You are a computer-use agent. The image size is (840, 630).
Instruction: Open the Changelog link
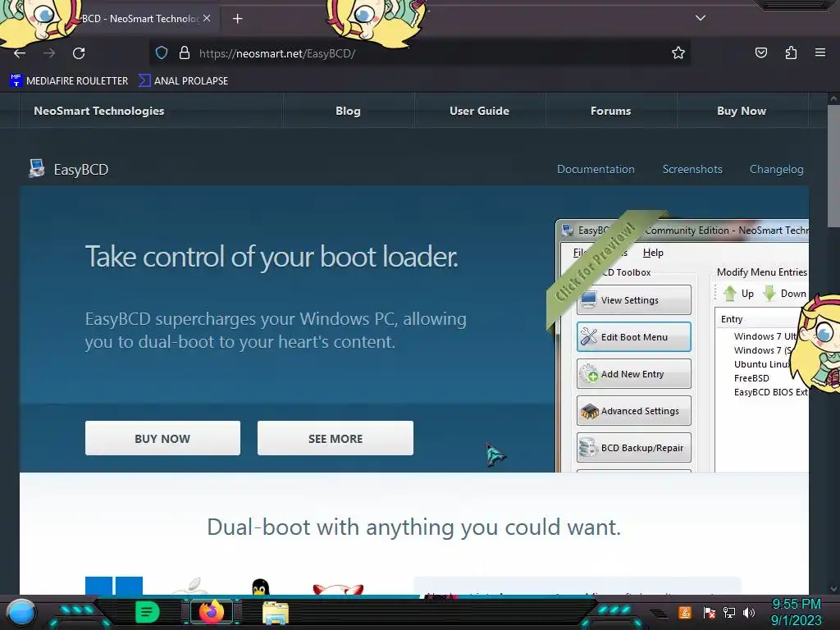[776, 169]
